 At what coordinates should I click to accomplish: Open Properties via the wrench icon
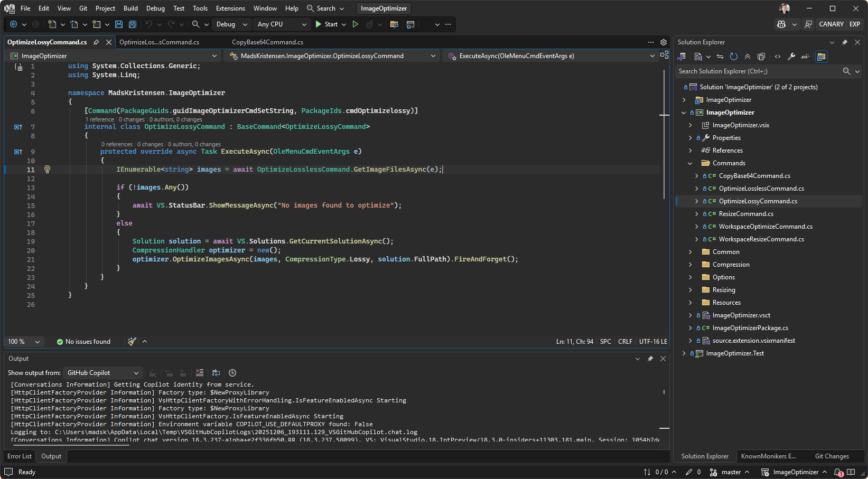791,57
